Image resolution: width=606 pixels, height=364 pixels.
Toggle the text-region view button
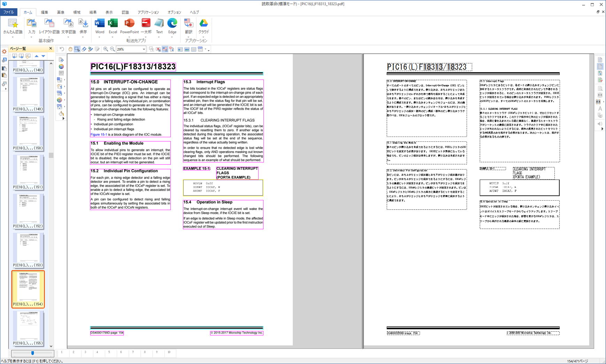(180, 49)
